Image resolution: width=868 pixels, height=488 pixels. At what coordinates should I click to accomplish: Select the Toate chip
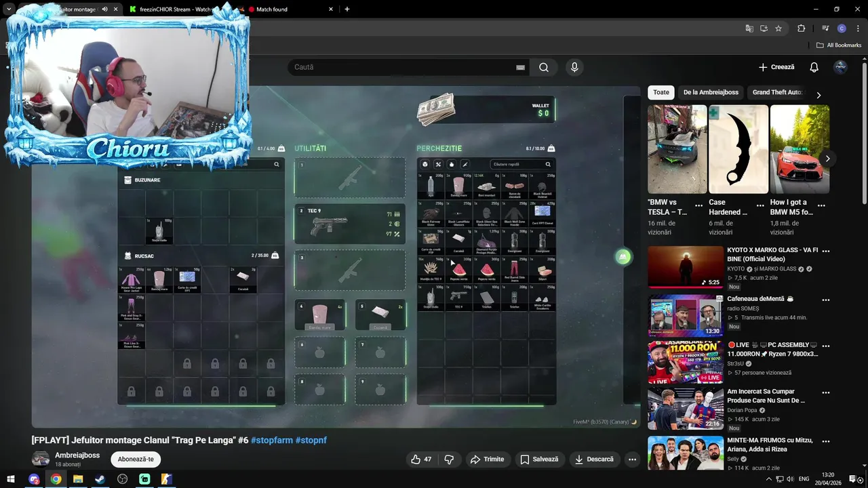(x=661, y=92)
